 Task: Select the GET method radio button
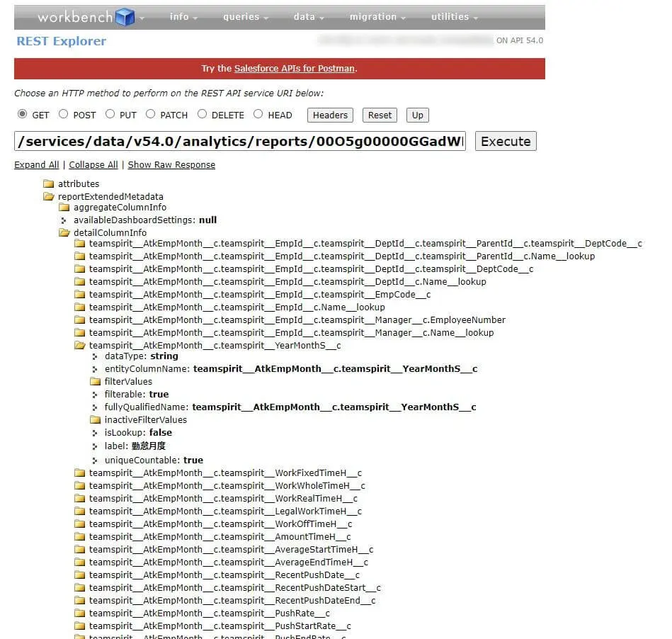[22, 114]
